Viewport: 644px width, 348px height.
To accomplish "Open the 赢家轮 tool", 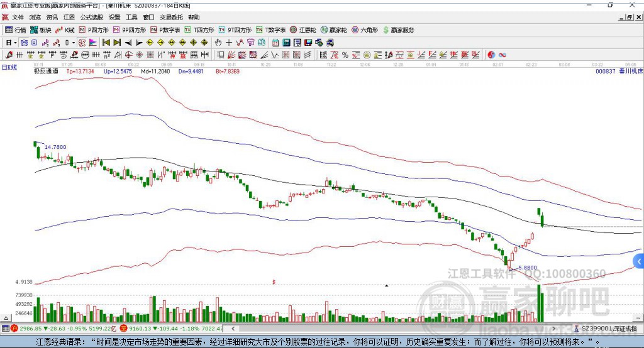I will click(x=333, y=30).
